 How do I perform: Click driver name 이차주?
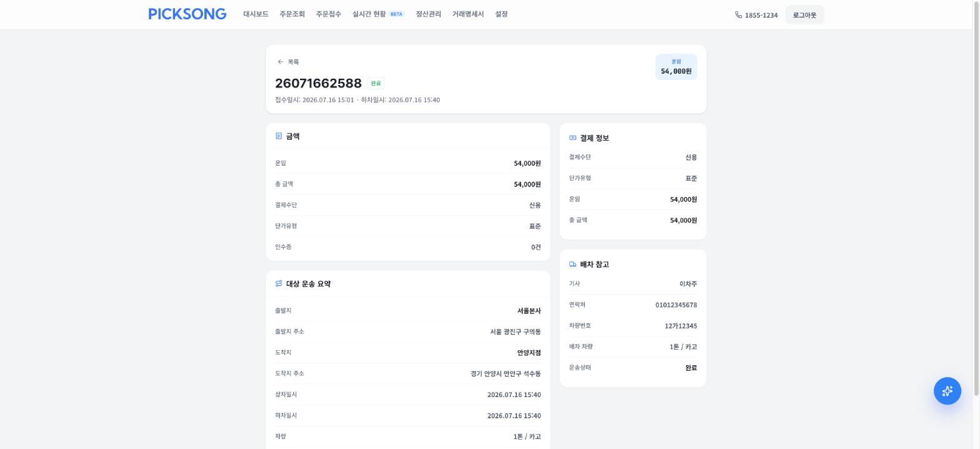(x=688, y=284)
